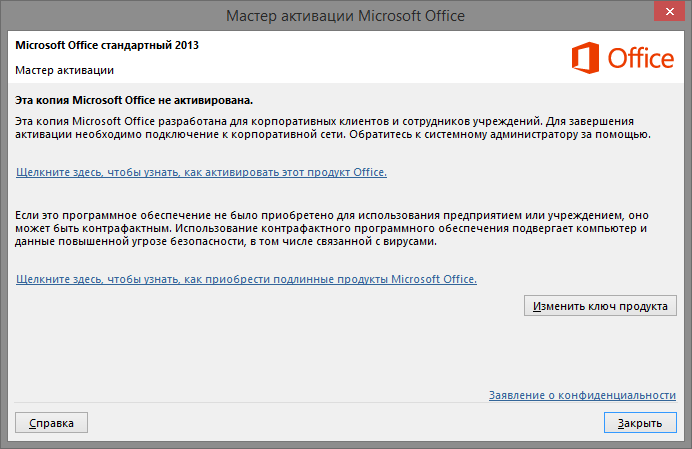This screenshot has height=449, width=692.
Task: Click the Office wordmark next to logo
Action: click(x=639, y=59)
